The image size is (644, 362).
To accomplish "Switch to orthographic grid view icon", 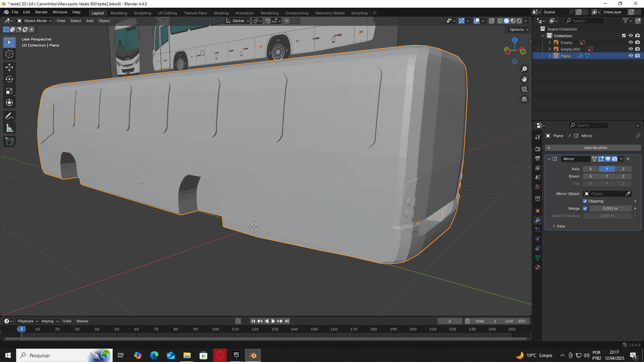I will point(524,99).
